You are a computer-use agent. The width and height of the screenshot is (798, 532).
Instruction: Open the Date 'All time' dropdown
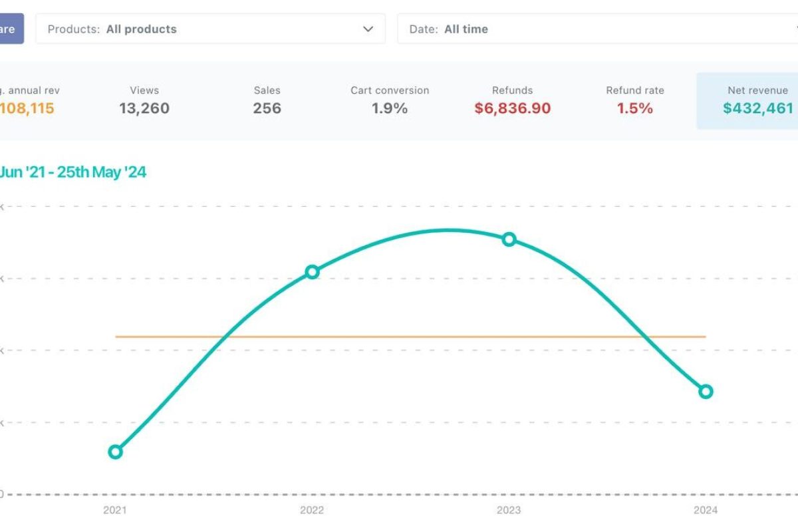pyautogui.click(x=592, y=29)
